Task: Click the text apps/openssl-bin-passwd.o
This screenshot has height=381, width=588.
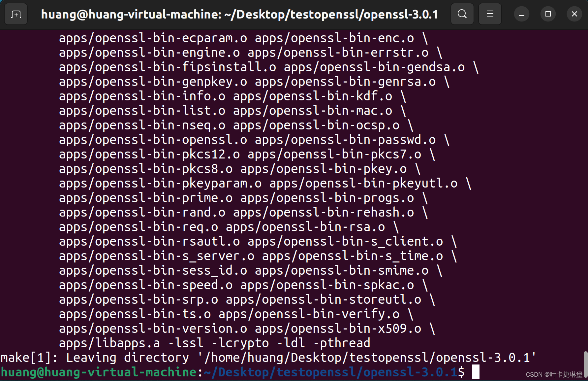Action: pyautogui.click(x=345, y=140)
